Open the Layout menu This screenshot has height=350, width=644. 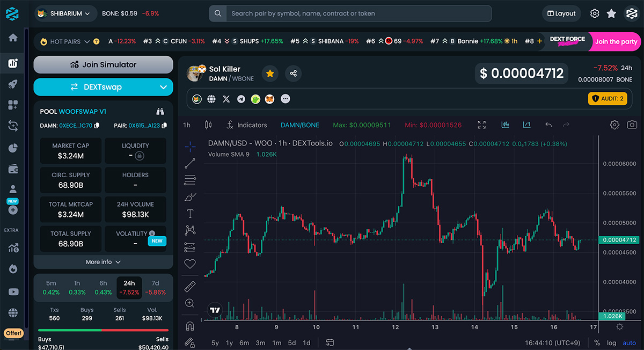click(561, 13)
